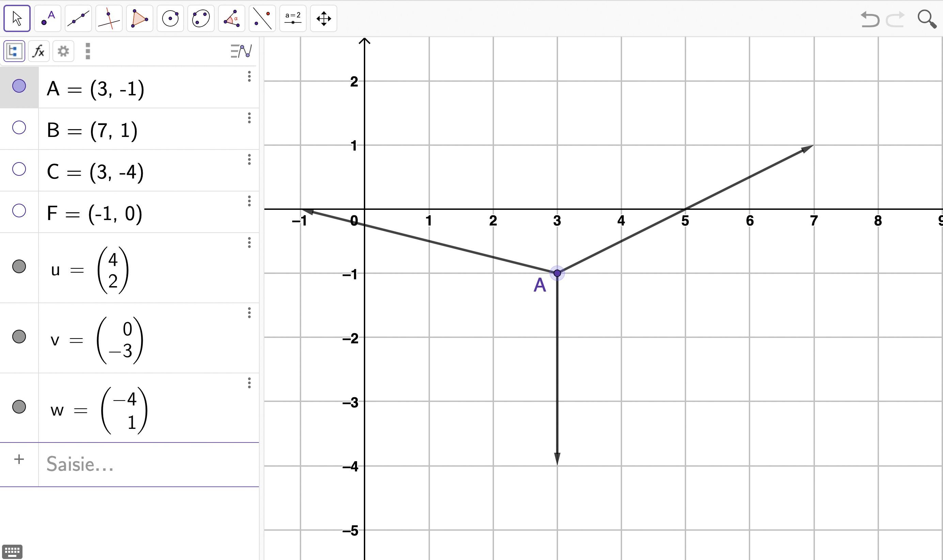Redo the last undone action
The height and width of the screenshot is (560, 943).
pos(895,19)
